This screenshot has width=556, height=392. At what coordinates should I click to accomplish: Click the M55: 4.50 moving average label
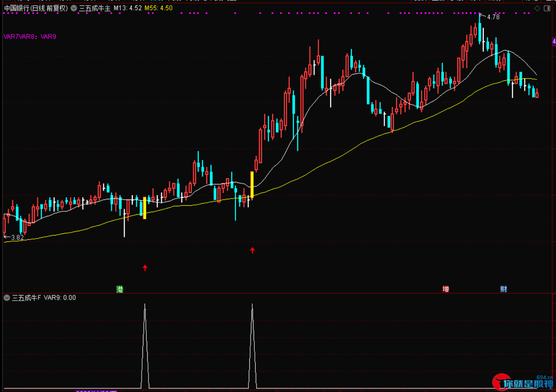click(x=159, y=8)
